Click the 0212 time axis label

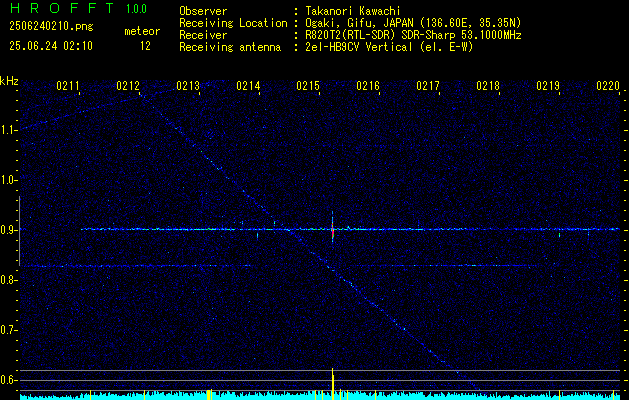pos(128,86)
